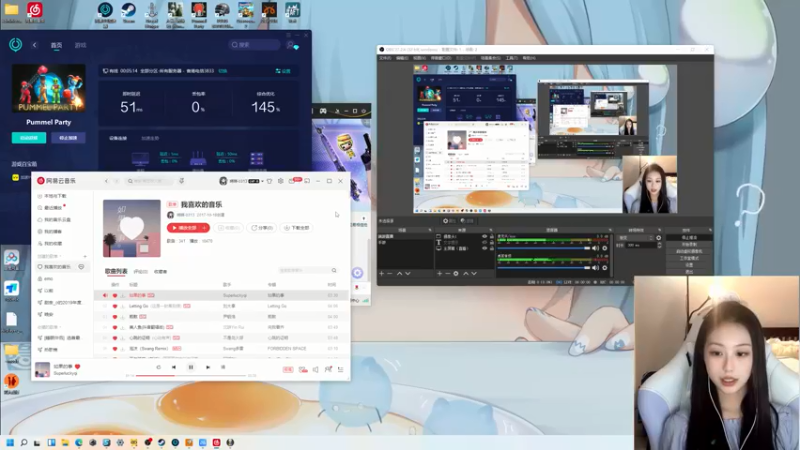Click the song progress bar
This screenshot has width=800, height=450.
click(191, 376)
